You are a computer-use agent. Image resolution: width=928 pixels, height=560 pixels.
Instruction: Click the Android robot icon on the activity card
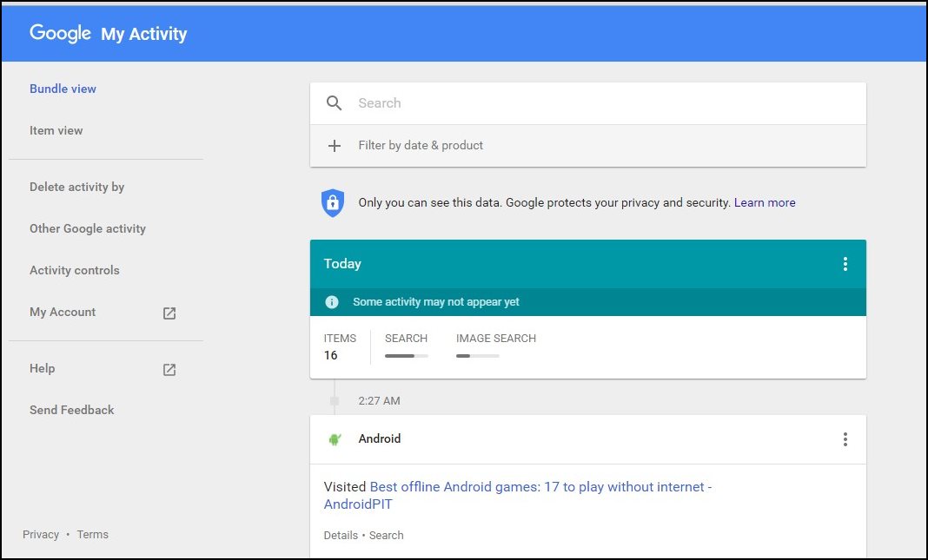click(335, 439)
